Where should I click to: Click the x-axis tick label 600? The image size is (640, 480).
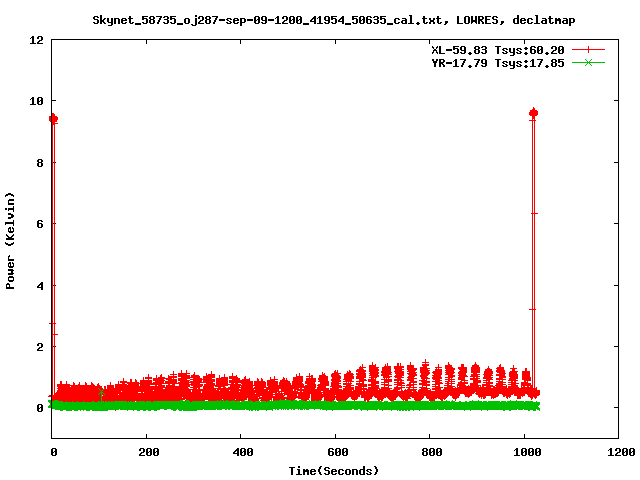[338, 452]
